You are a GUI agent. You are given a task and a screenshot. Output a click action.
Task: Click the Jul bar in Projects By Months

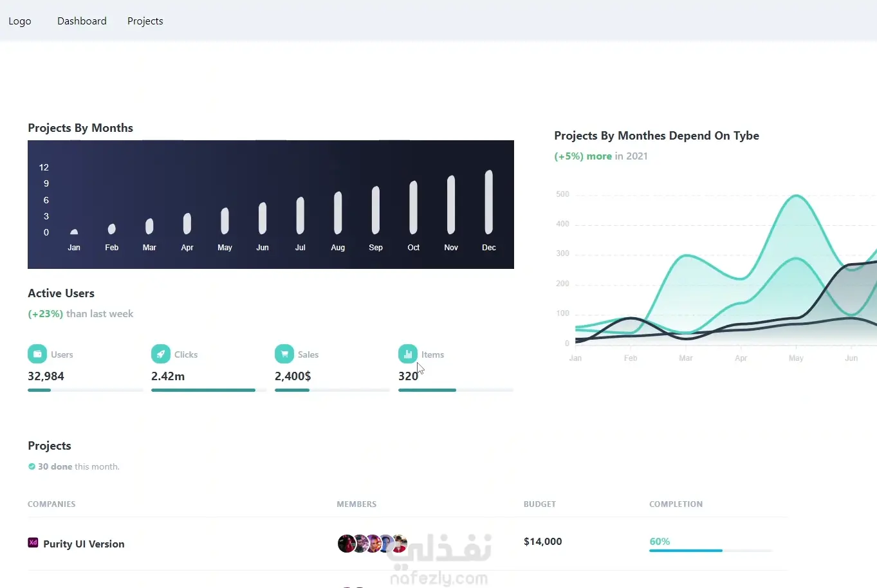300,216
